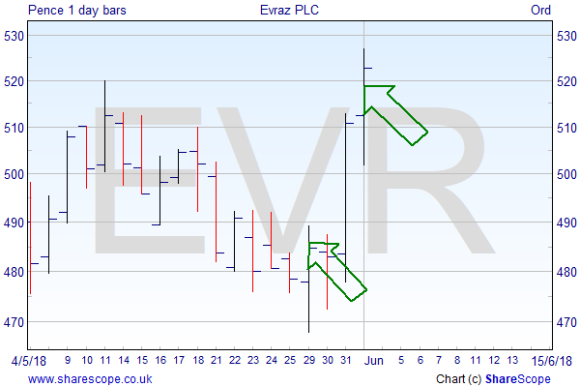Select the left axis '470' price label

pos(14,322)
